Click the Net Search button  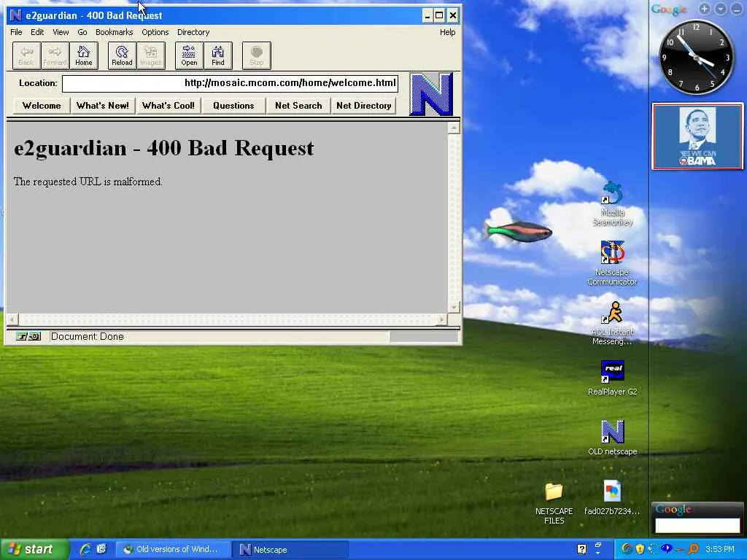click(x=298, y=106)
